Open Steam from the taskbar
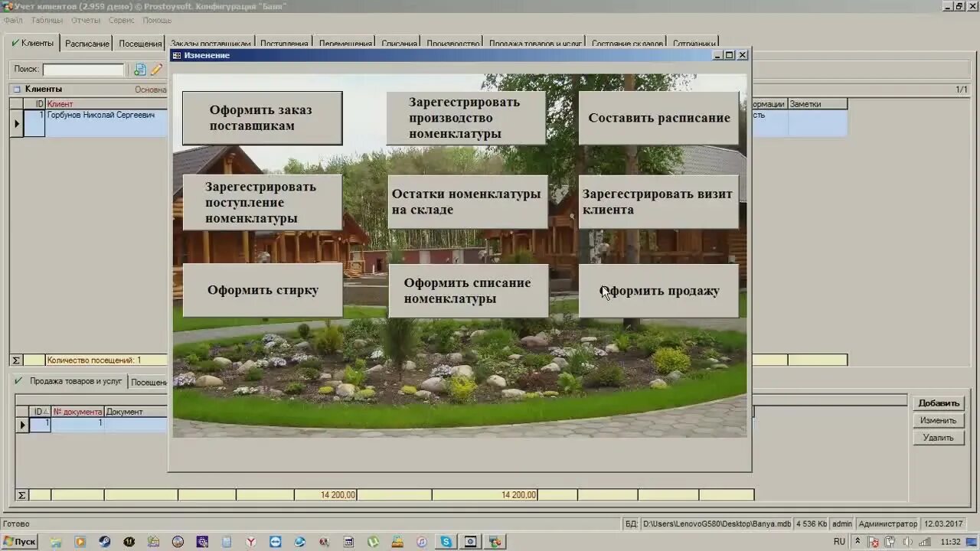 pyautogui.click(x=105, y=542)
